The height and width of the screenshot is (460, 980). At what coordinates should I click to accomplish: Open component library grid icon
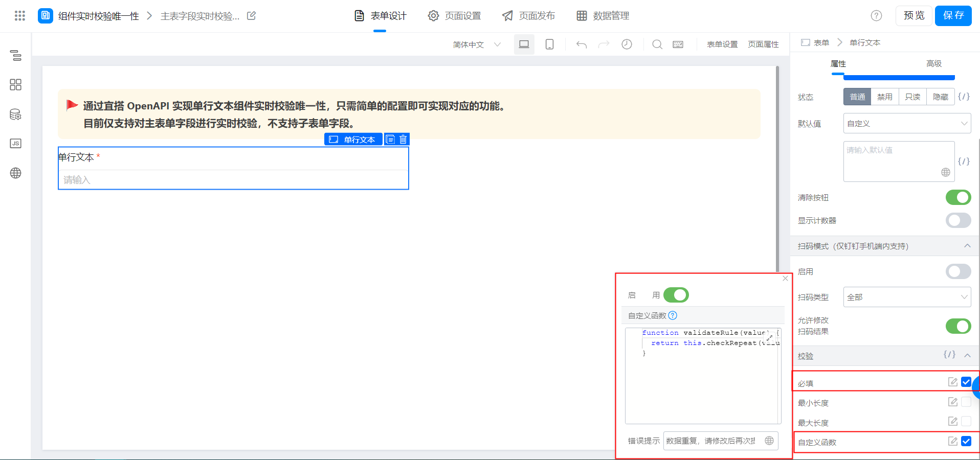(x=16, y=85)
